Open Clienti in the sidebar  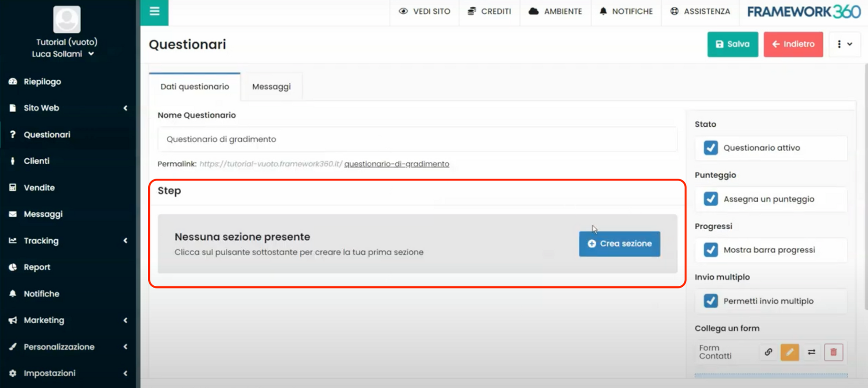[37, 161]
